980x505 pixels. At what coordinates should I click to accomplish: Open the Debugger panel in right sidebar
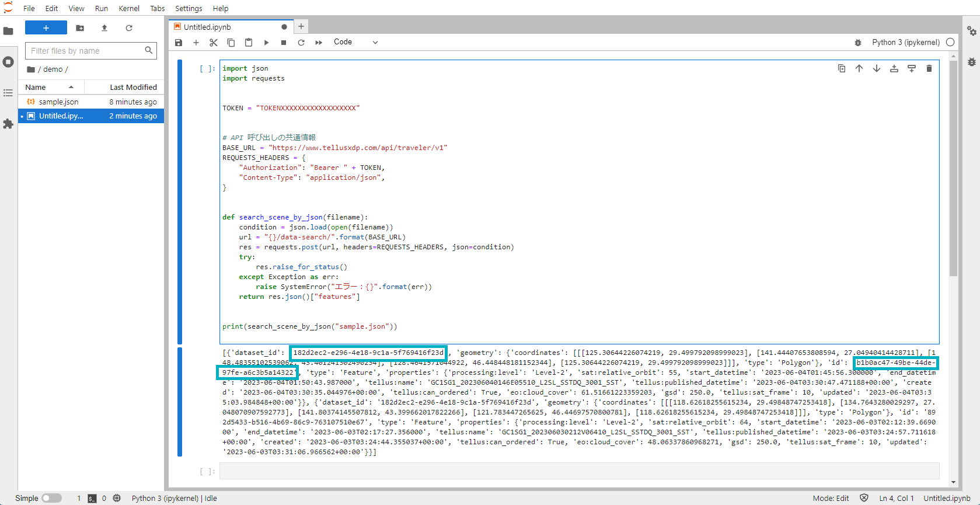pyautogui.click(x=972, y=62)
